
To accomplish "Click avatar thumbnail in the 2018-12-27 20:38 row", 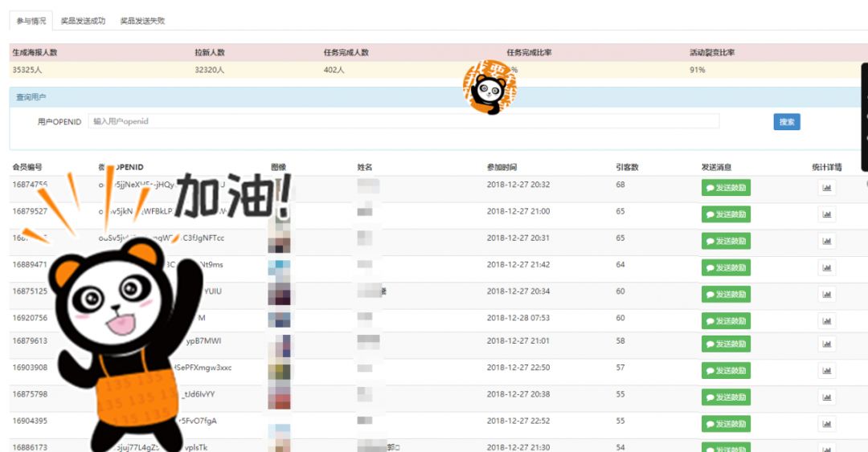I will (x=279, y=396).
